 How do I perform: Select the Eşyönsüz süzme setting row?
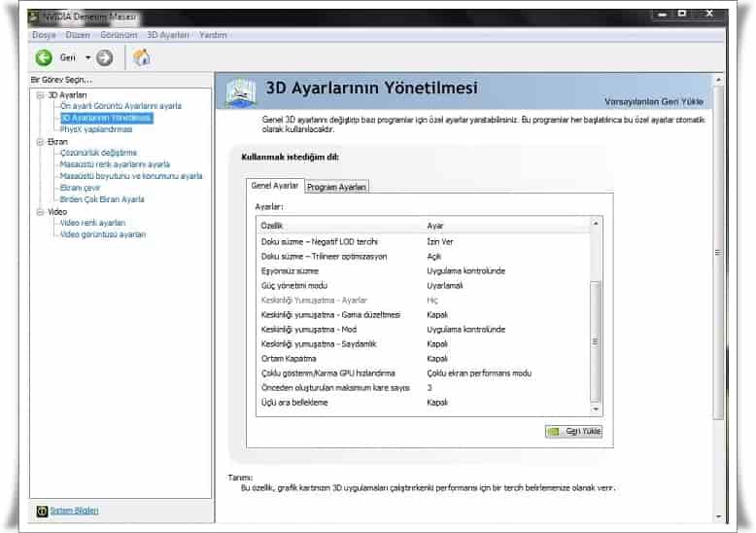(424, 271)
